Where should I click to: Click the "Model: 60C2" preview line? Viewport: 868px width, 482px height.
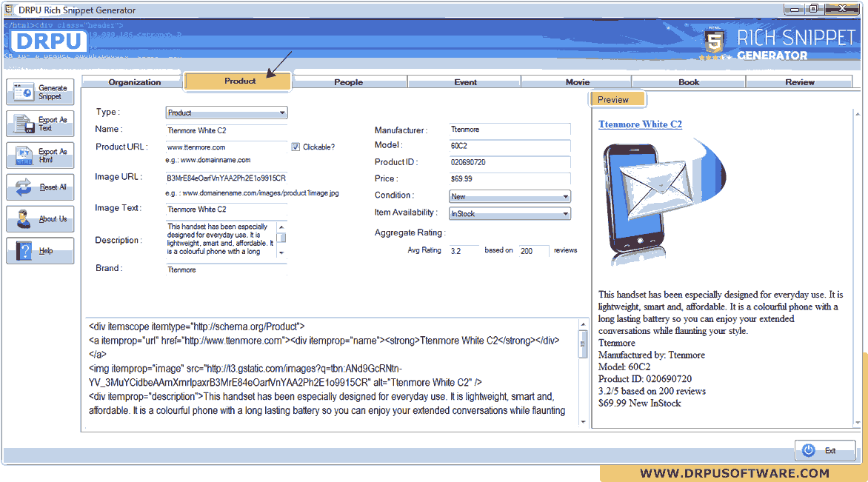[624, 367]
